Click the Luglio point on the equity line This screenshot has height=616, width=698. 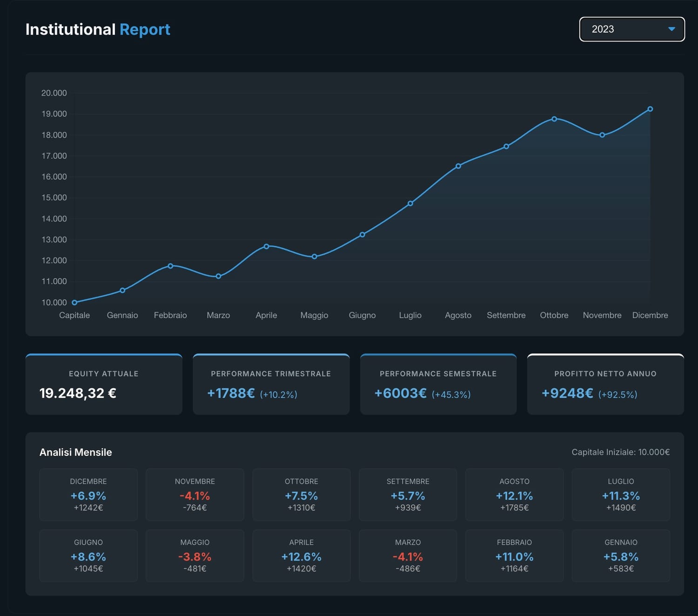point(410,203)
